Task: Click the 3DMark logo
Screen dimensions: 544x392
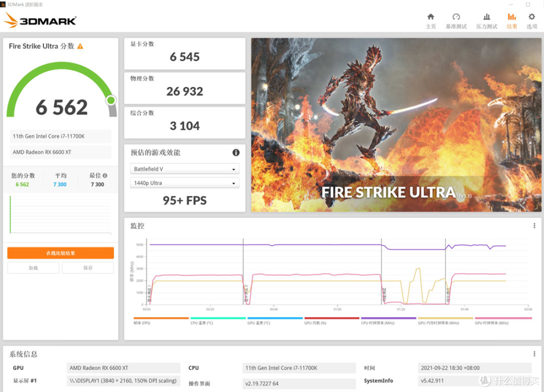Action: pyautogui.click(x=40, y=21)
